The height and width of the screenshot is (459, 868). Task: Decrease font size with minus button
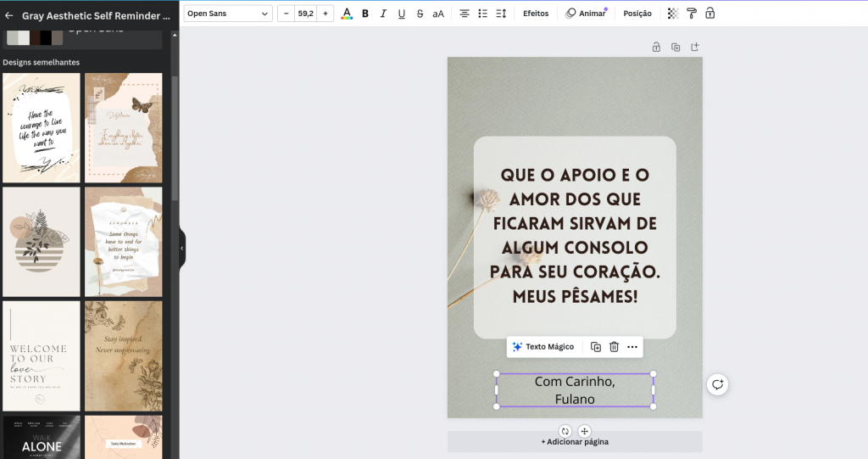286,14
